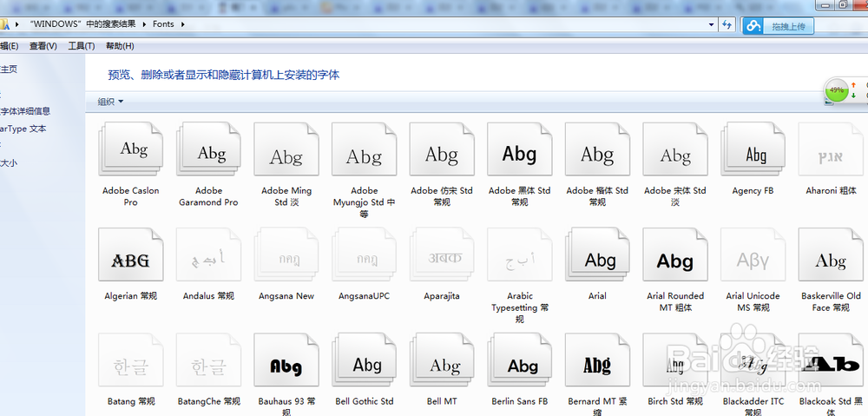Open the 帮助(H) menu
The width and height of the screenshot is (868, 416).
click(120, 46)
